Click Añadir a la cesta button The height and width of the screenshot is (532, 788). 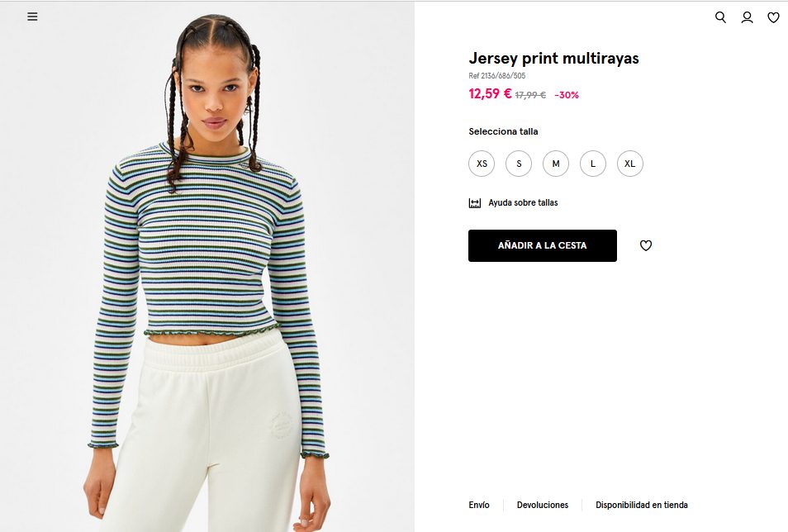543,245
